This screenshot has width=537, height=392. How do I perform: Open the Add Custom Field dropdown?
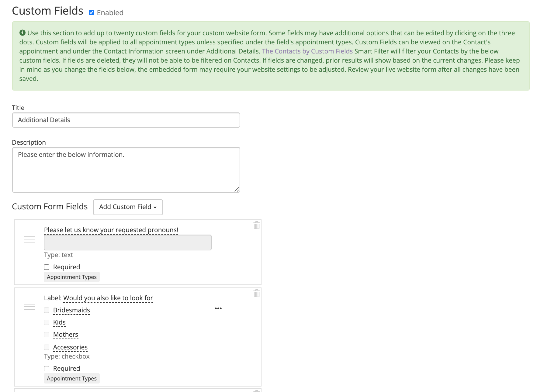coord(128,207)
